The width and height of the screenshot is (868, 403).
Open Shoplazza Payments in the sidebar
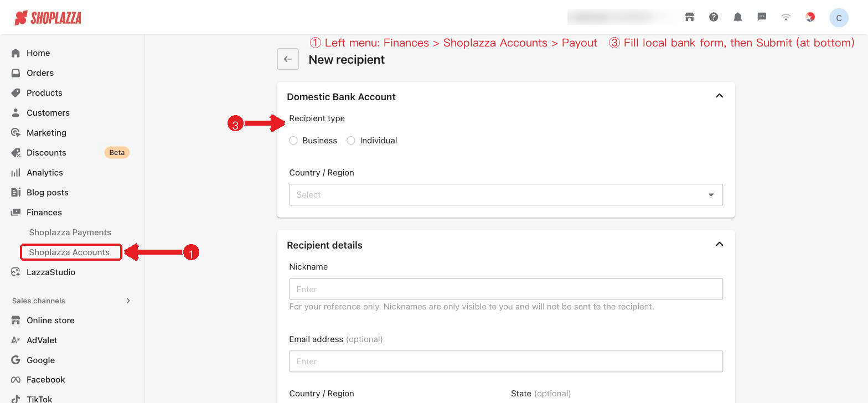point(70,232)
